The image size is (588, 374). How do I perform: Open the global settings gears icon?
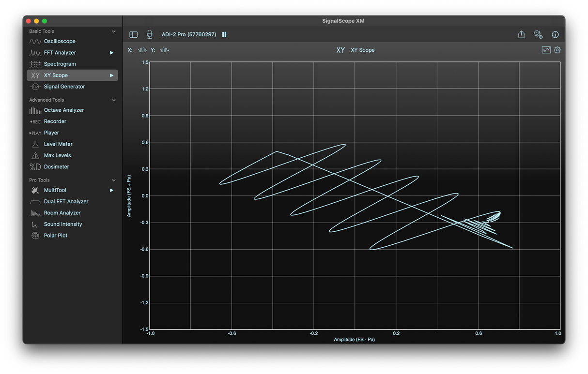coord(538,34)
